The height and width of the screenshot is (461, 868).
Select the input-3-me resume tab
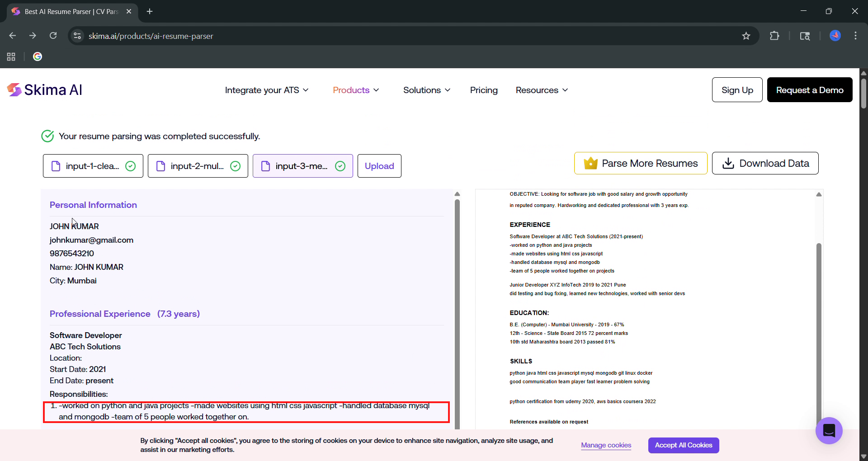(303, 166)
